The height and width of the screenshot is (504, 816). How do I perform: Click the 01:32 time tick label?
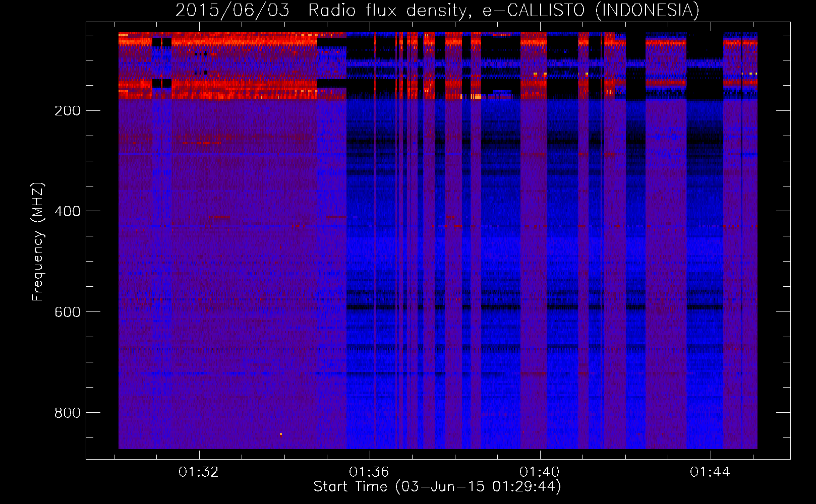point(199,472)
